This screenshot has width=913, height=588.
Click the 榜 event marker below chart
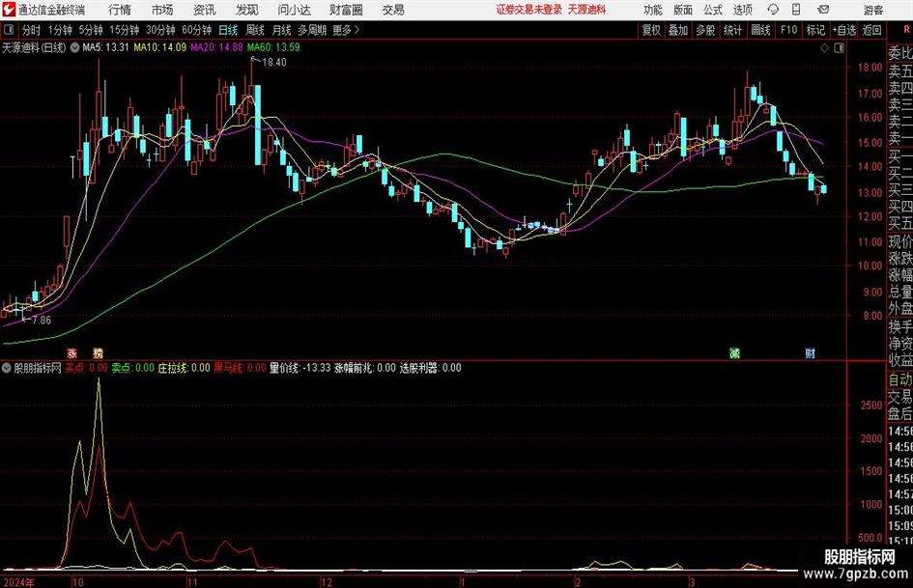pos(98,352)
